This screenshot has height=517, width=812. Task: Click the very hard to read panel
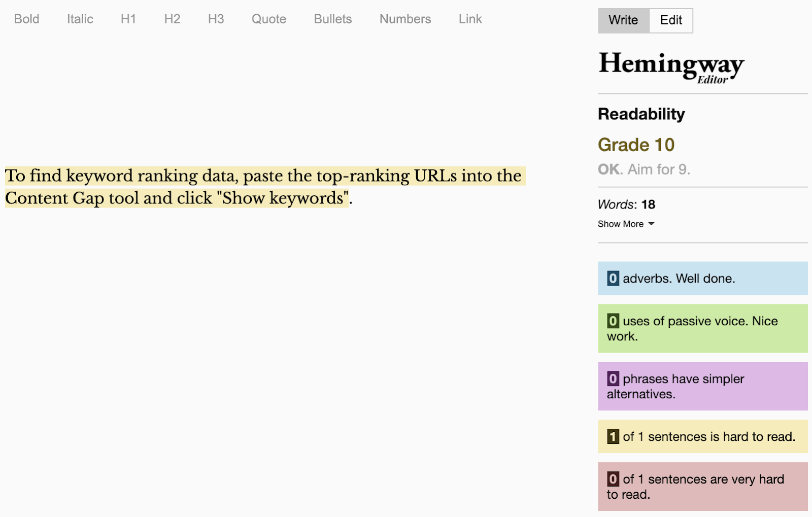[x=702, y=486]
